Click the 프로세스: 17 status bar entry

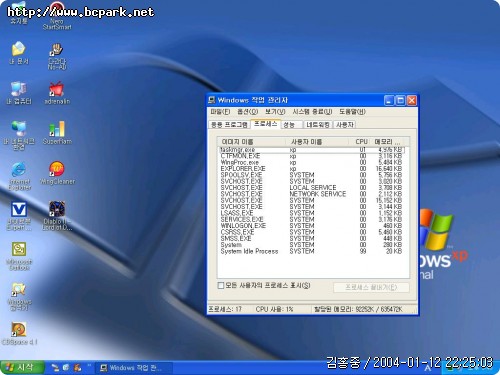coord(225,309)
